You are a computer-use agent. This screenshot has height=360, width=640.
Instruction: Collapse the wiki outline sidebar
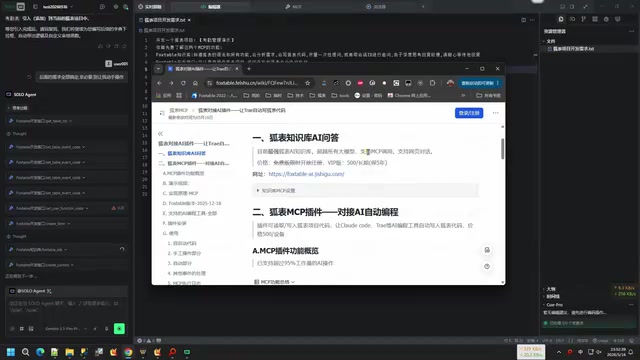click(160, 133)
